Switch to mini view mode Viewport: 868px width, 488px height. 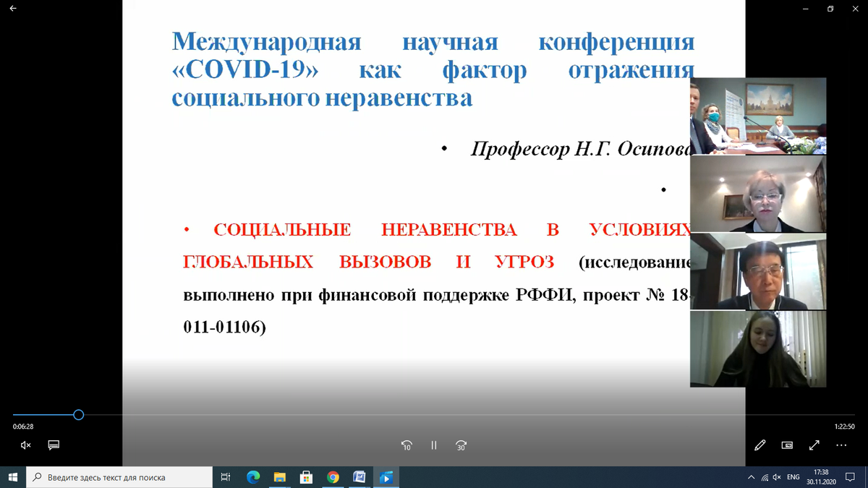click(x=787, y=445)
